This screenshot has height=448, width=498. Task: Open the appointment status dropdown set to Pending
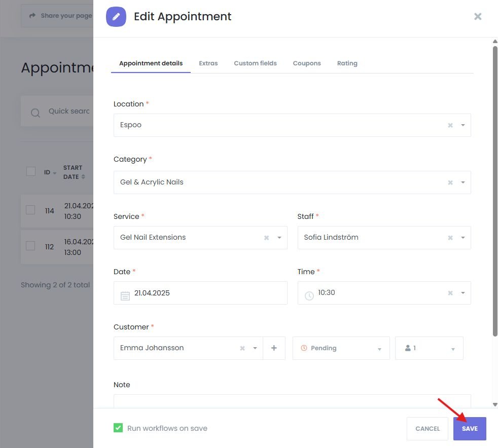[x=379, y=349]
